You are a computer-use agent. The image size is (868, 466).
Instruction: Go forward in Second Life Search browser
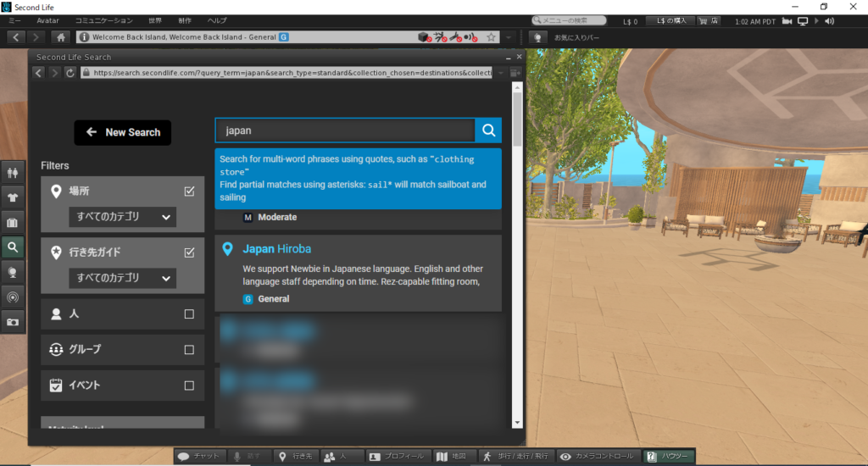point(54,73)
